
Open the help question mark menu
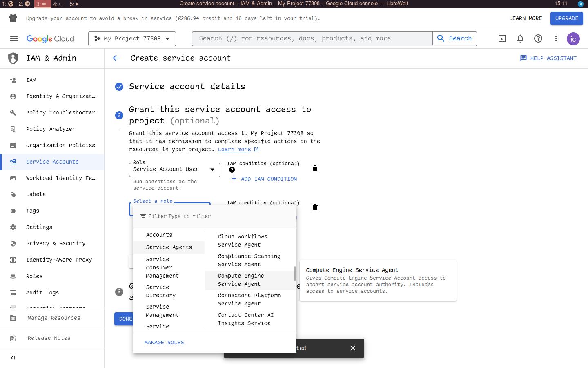pyautogui.click(x=538, y=38)
